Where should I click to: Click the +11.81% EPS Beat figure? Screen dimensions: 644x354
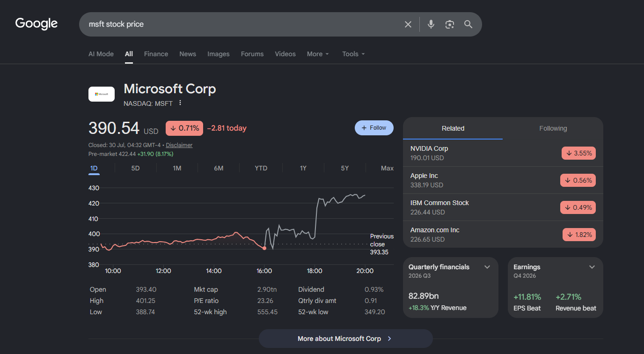point(527,297)
